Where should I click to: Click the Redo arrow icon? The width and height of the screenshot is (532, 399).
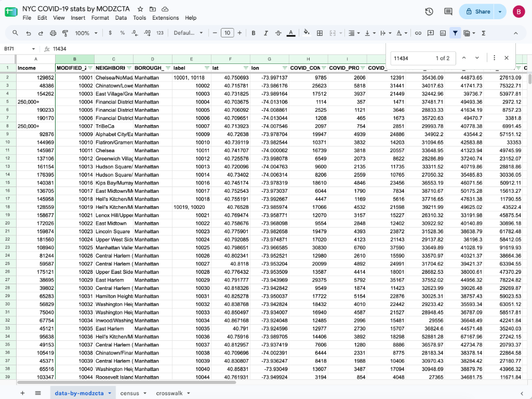point(41,33)
